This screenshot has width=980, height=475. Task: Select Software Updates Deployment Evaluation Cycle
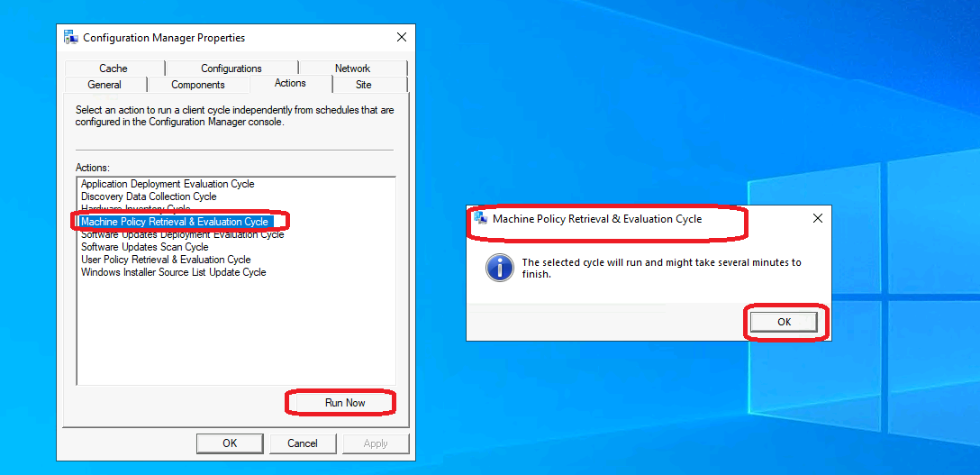click(183, 234)
